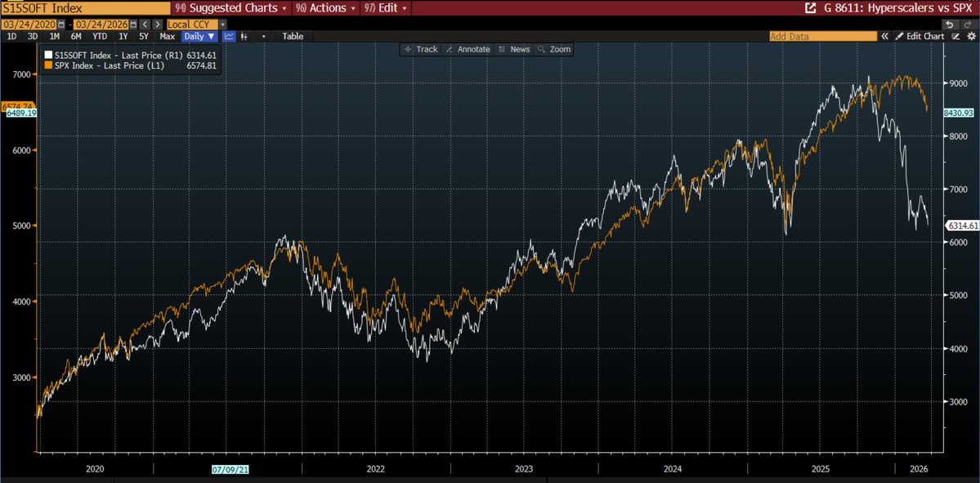Click SPX Index Last Price legend entry
The width and height of the screenshot is (980, 483).
pyautogui.click(x=132, y=65)
